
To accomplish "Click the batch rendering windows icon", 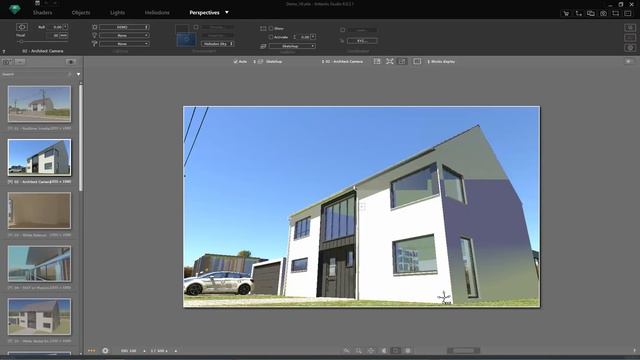I will point(591,13).
